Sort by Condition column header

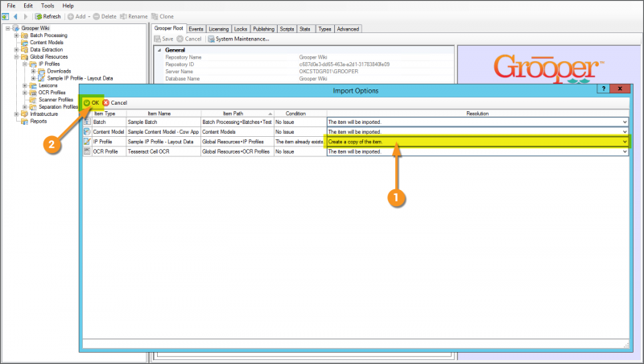295,114
